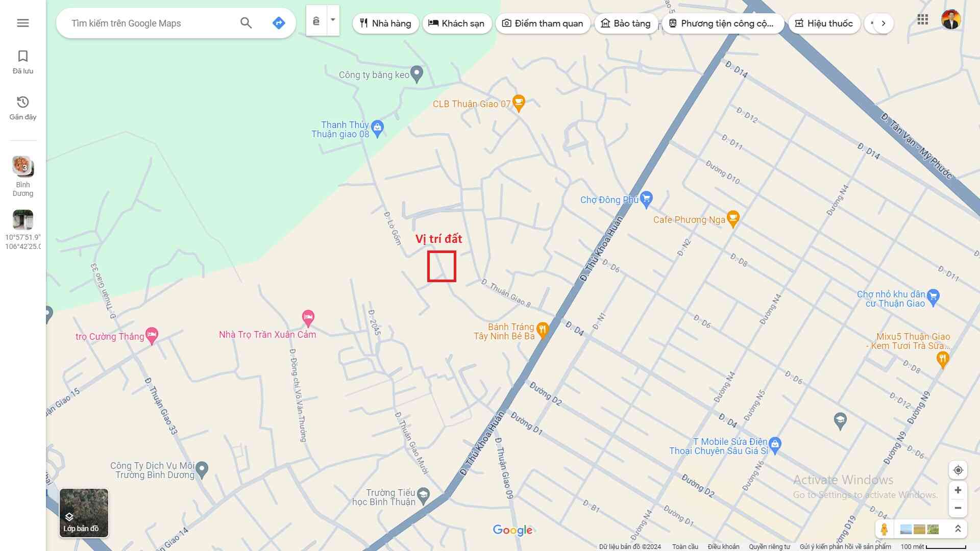Viewport: 980px width, 551px height.
Task: Zoom in the map with plus
Action: click(958, 490)
